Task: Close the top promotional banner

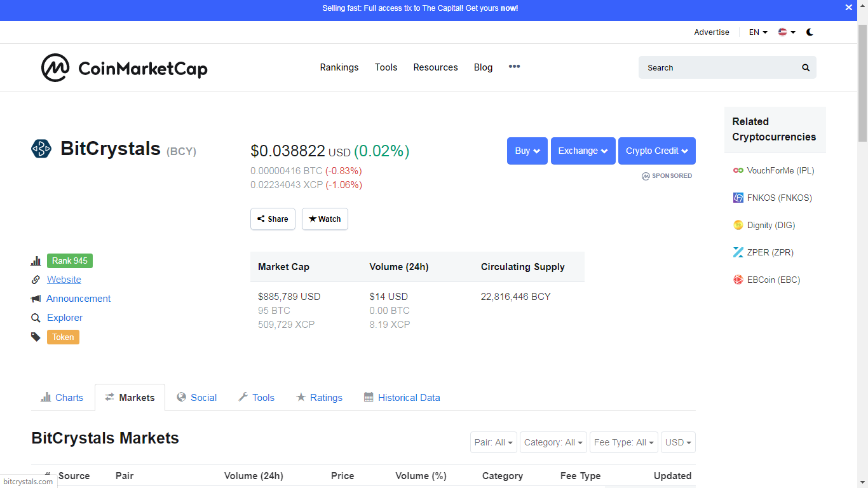Action: coord(849,8)
